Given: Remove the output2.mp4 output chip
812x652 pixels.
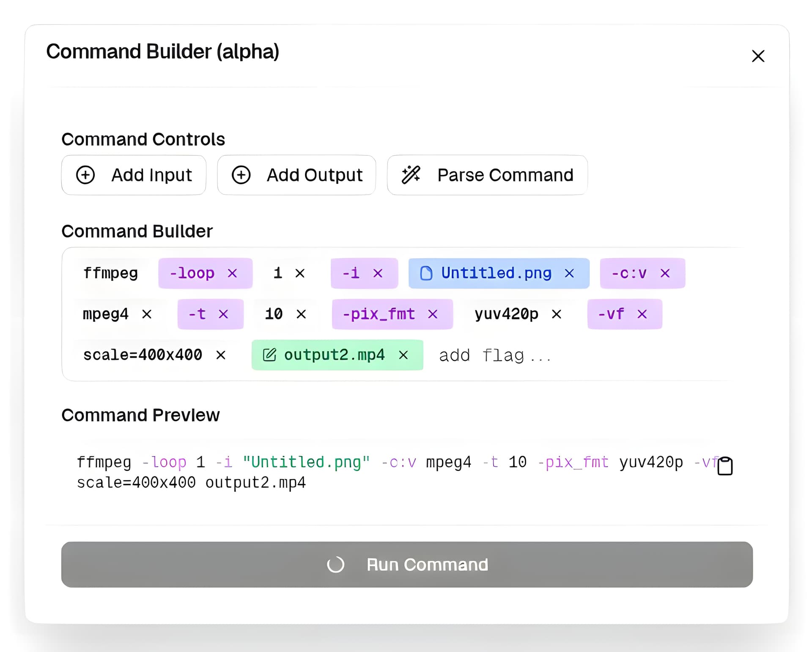Looking at the screenshot, I should [403, 355].
